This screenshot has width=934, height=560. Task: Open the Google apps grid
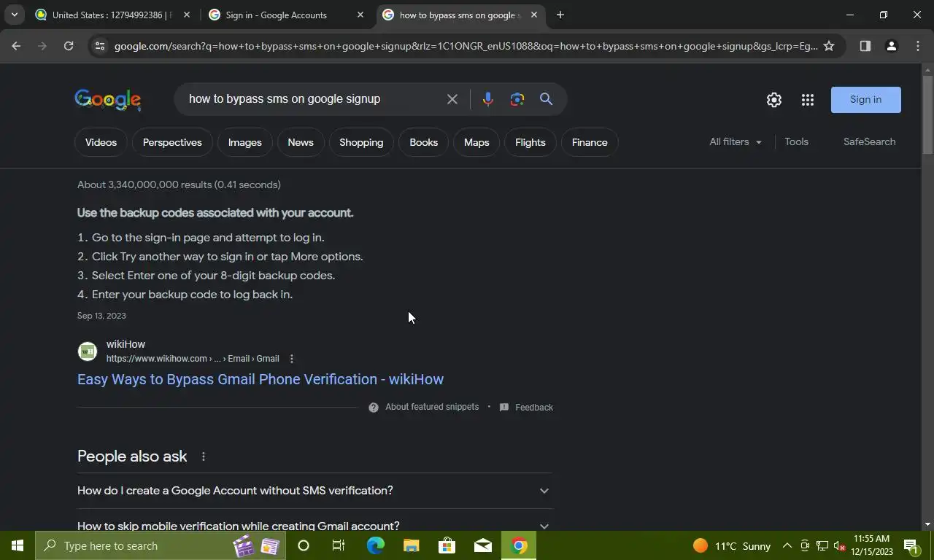807,100
